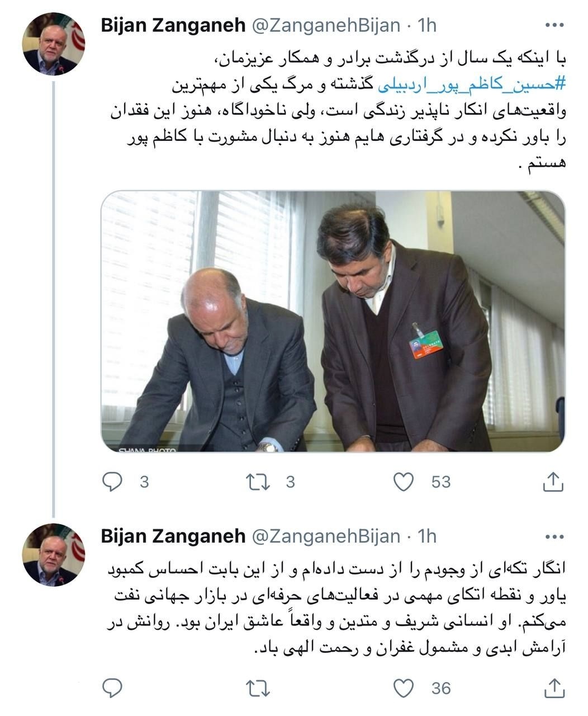Open more options for first tweet
Viewport: 588px width, 716px height.
554,25
